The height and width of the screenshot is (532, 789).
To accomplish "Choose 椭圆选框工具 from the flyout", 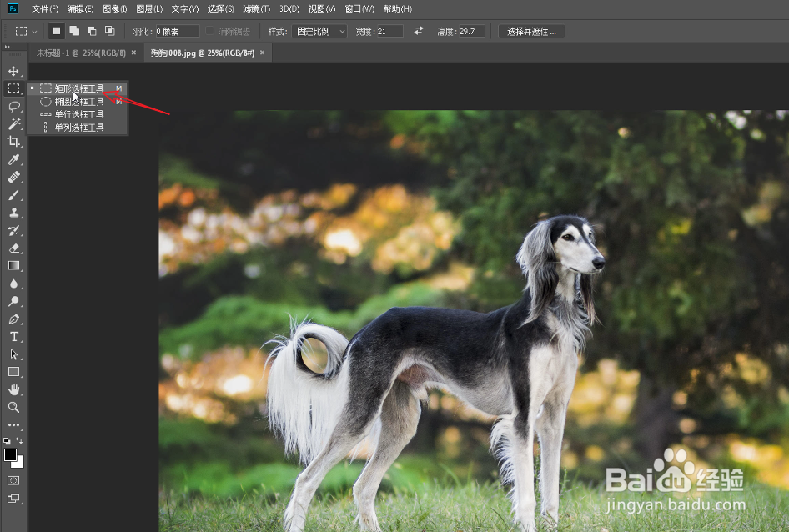I will click(78, 101).
